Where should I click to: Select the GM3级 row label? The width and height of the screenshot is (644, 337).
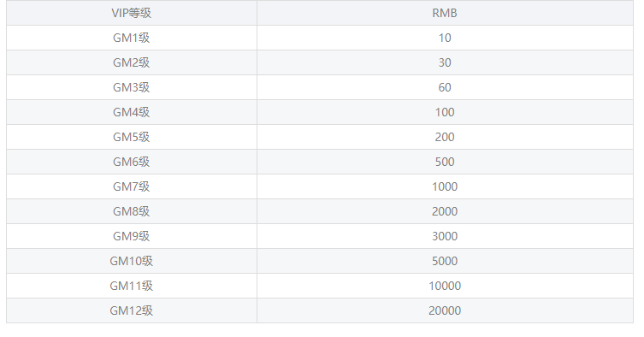132,87
